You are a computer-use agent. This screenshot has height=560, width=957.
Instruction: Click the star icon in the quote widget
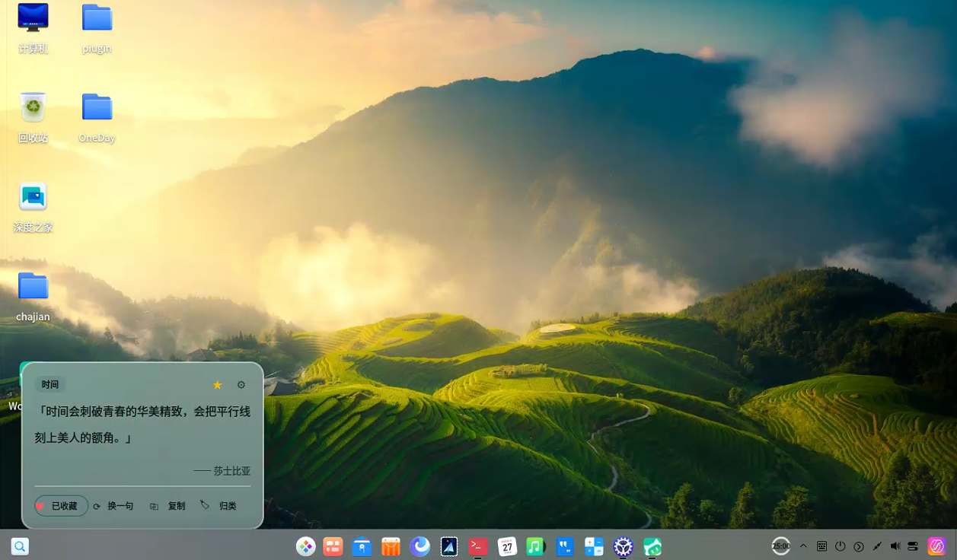pyautogui.click(x=218, y=385)
